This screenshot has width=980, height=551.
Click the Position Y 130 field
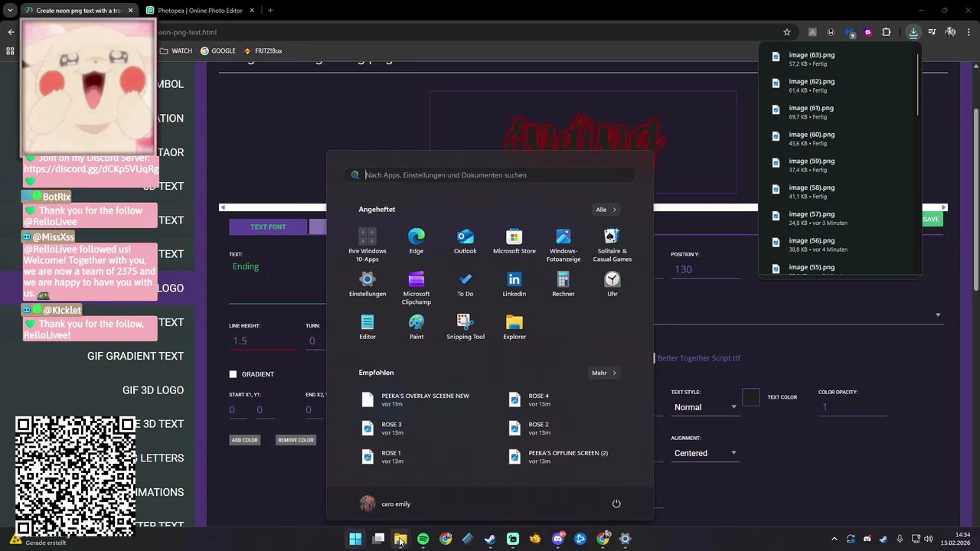tap(704, 269)
